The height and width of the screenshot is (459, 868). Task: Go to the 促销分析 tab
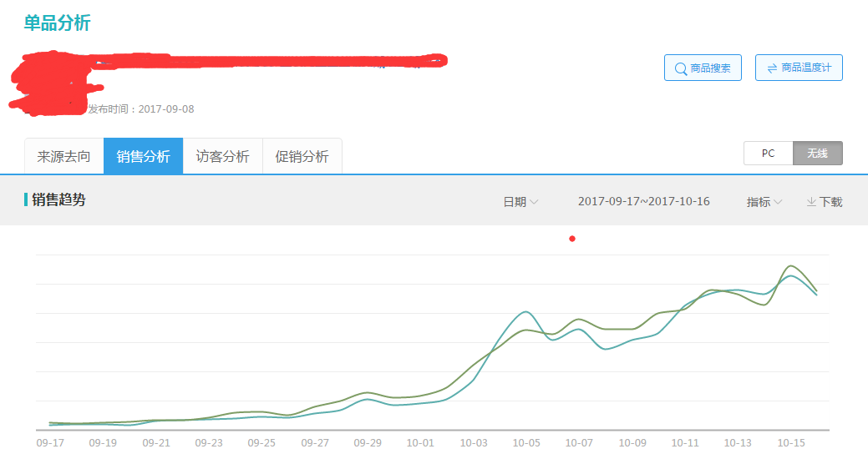pyautogui.click(x=302, y=156)
